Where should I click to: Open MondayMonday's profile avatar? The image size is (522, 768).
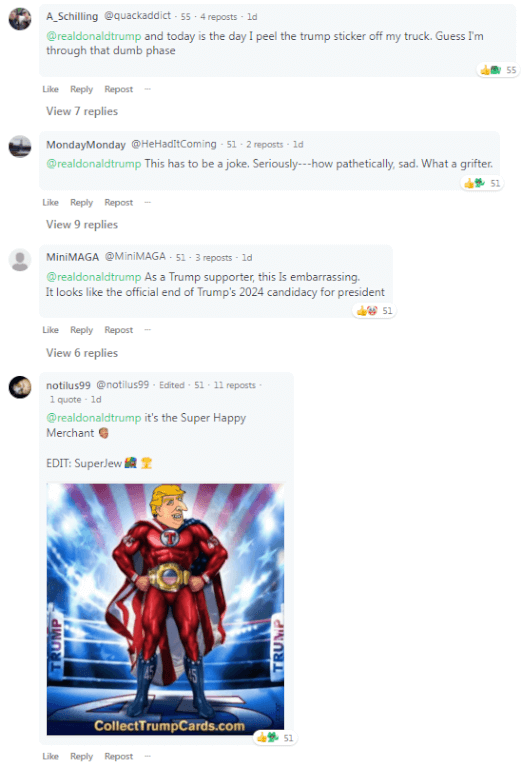pyautogui.click(x=20, y=146)
